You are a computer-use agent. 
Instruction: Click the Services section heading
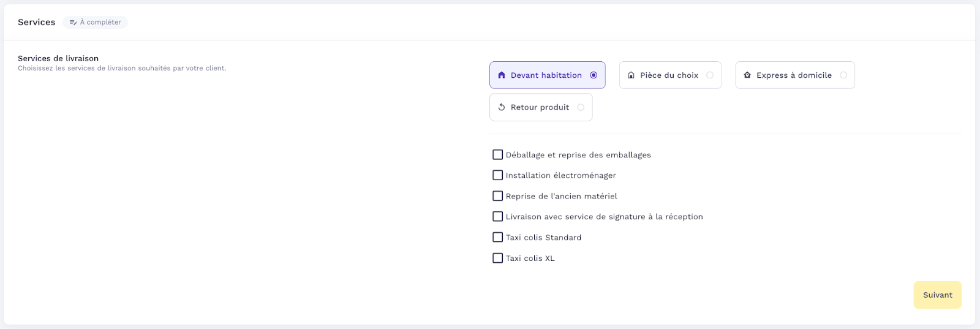(x=37, y=22)
